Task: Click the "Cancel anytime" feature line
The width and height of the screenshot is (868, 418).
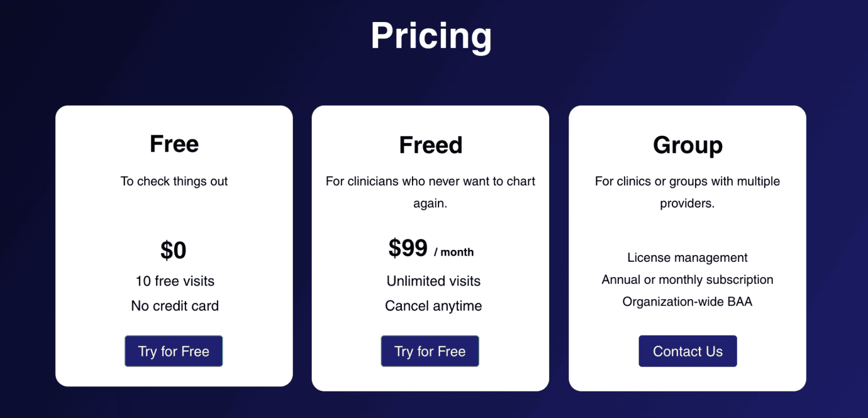Action: coord(433,306)
